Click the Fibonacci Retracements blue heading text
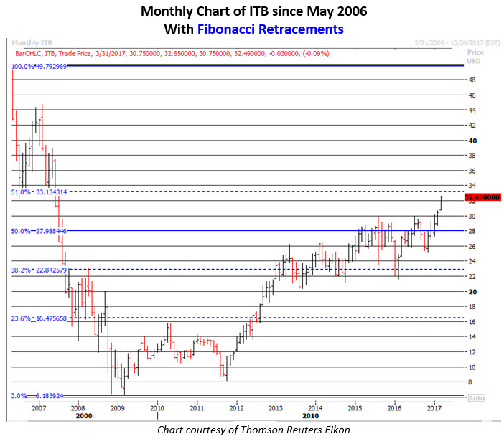Image resolution: width=504 pixels, height=444 pixels. coord(271,29)
